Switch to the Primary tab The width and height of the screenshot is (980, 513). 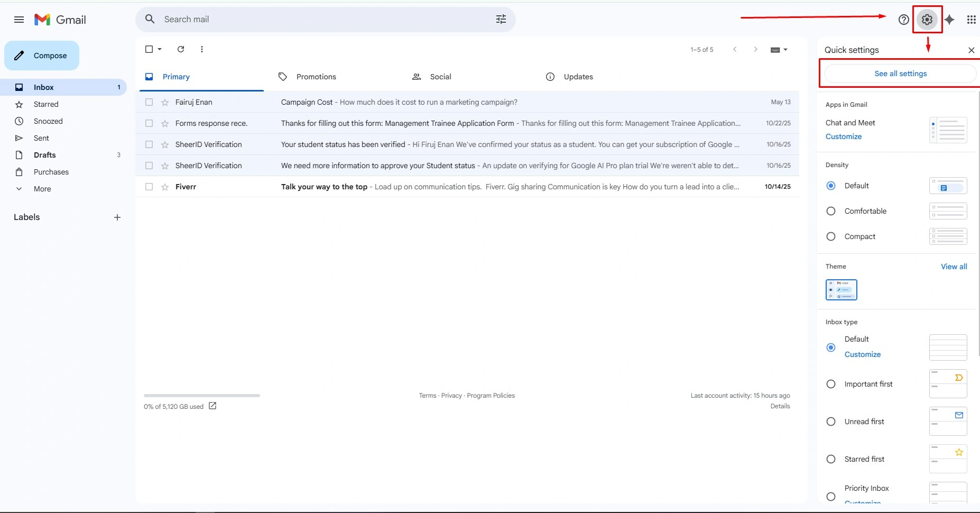(201, 77)
